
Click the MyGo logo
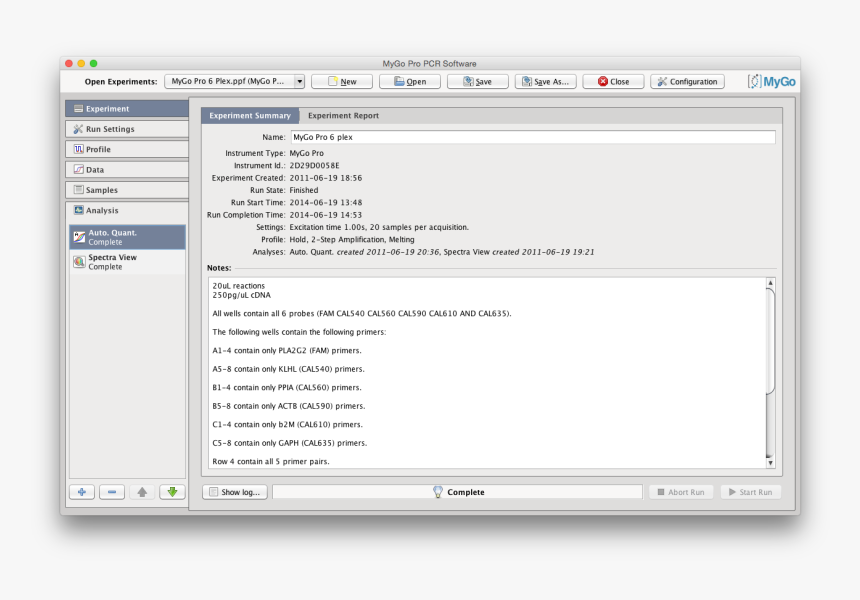(771, 81)
